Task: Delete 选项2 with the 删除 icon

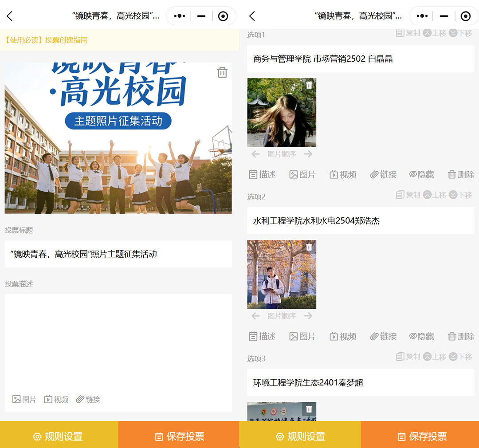Action: click(461, 336)
